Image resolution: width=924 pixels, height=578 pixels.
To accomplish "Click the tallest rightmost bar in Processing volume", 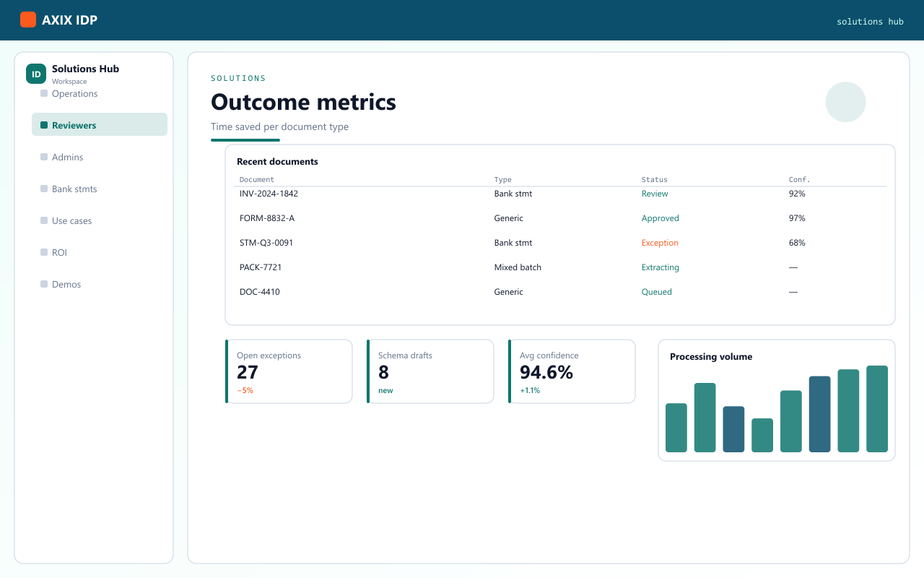I will [877, 409].
